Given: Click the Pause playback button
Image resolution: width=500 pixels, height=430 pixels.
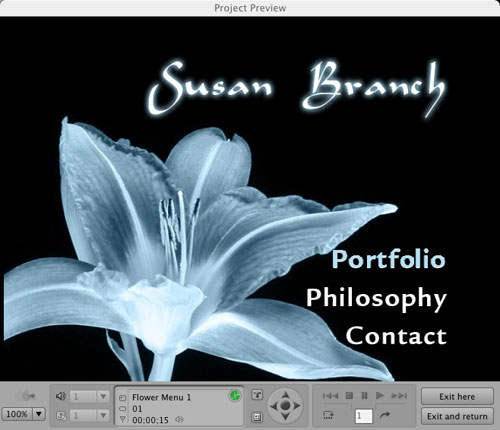Looking at the screenshot, I should tap(364, 396).
